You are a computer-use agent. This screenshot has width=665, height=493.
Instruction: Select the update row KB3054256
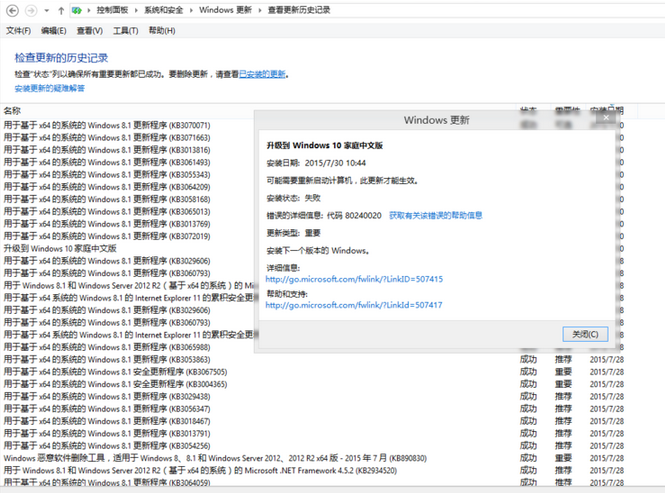click(313, 445)
